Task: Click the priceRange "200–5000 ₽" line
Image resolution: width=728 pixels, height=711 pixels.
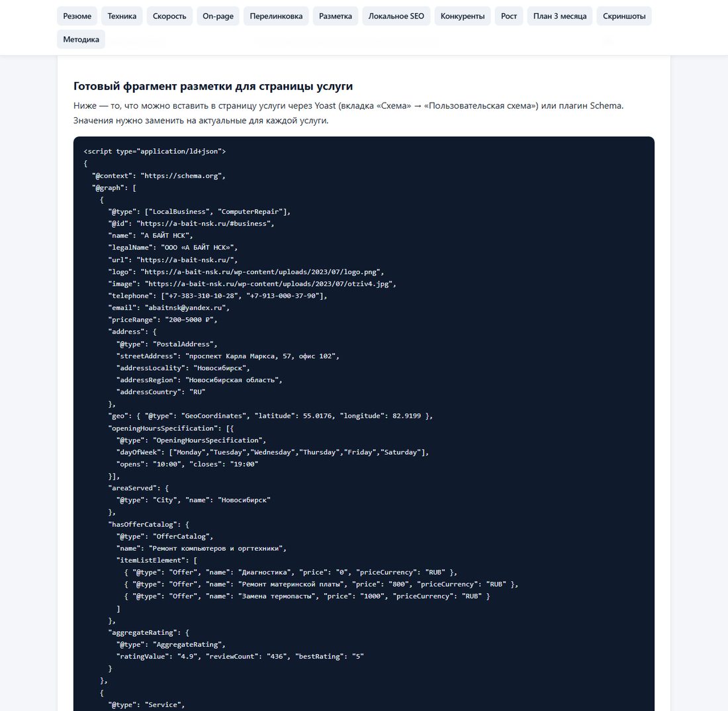Action: tap(163, 320)
